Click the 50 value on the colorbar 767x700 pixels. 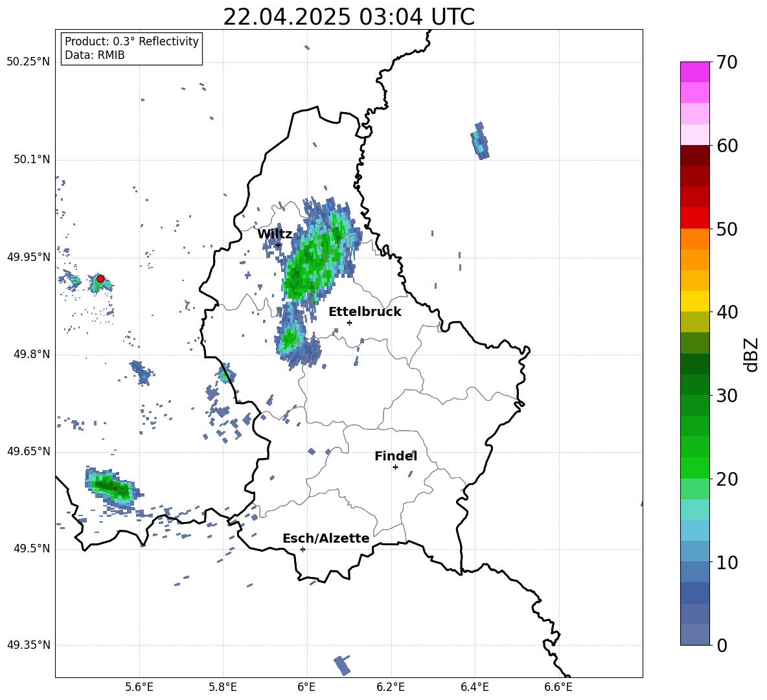pos(727,229)
